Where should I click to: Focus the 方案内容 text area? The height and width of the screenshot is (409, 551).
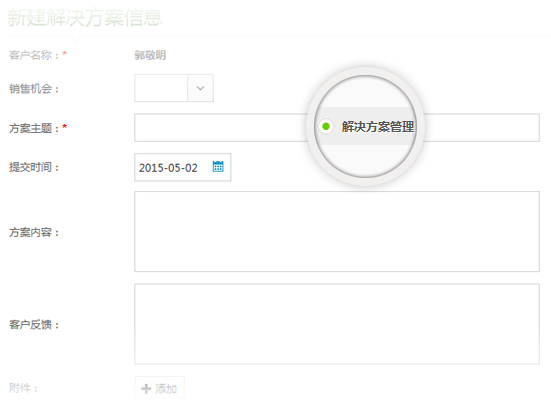pyautogui.click(x=337, y=232)
